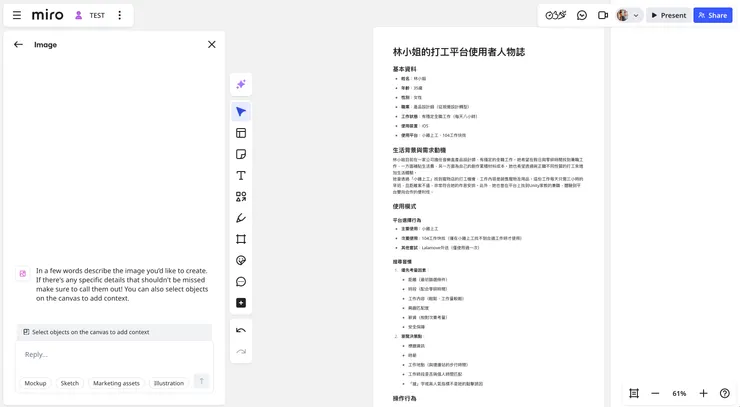Choose the Sketch suggestion chip

click(70, 383)
